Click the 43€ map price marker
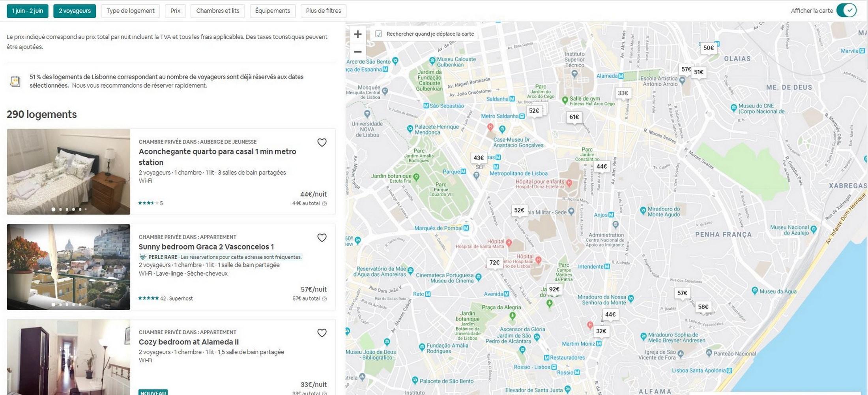Screen dimensions: 868x395 tap(479, 158)
